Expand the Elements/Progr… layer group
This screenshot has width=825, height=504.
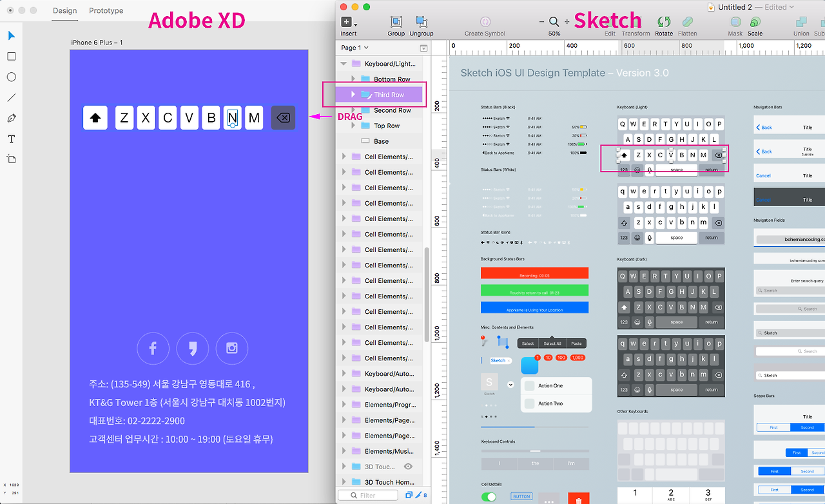tap(344, 405)
